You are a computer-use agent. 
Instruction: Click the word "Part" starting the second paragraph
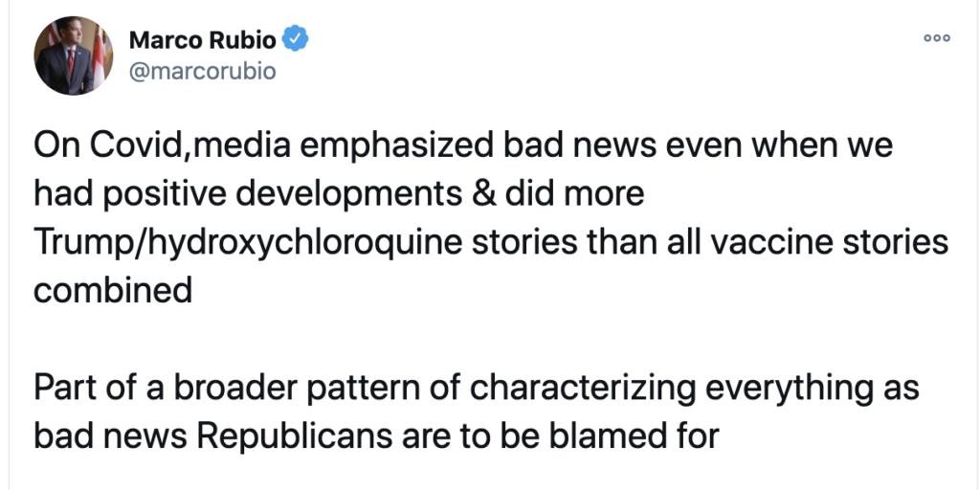(x=64, y=389)
